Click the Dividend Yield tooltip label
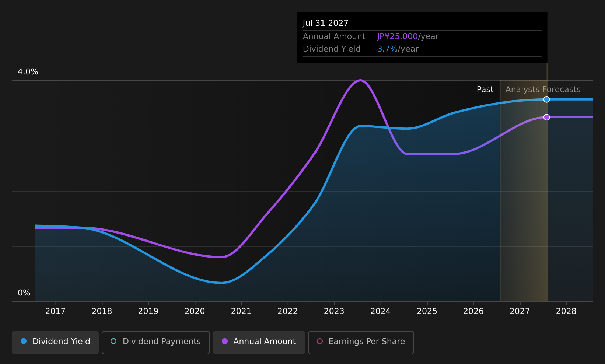The width and height of the screenshot is (605, 364). pyautogui.click(x=331, y=49)
